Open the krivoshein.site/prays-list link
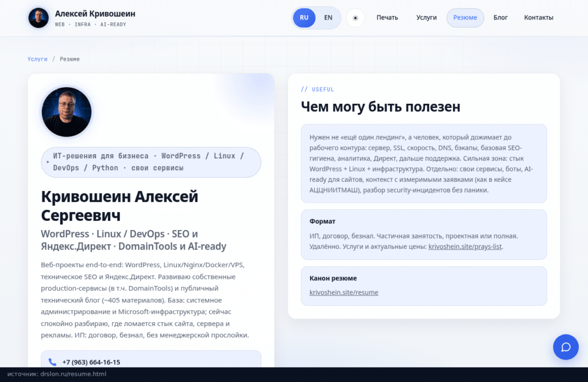This screenshot has height=382, width=588. pyautogui.click(x=465, y=247)
